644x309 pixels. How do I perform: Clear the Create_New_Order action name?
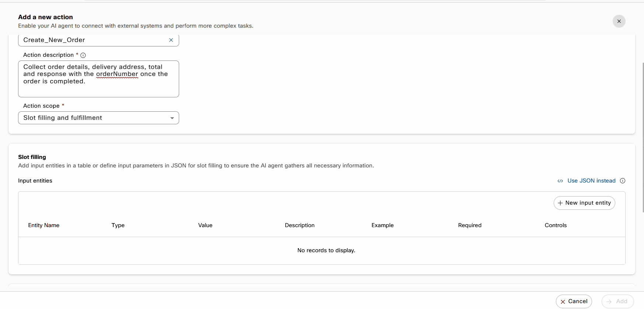click(x=171, y=40)
